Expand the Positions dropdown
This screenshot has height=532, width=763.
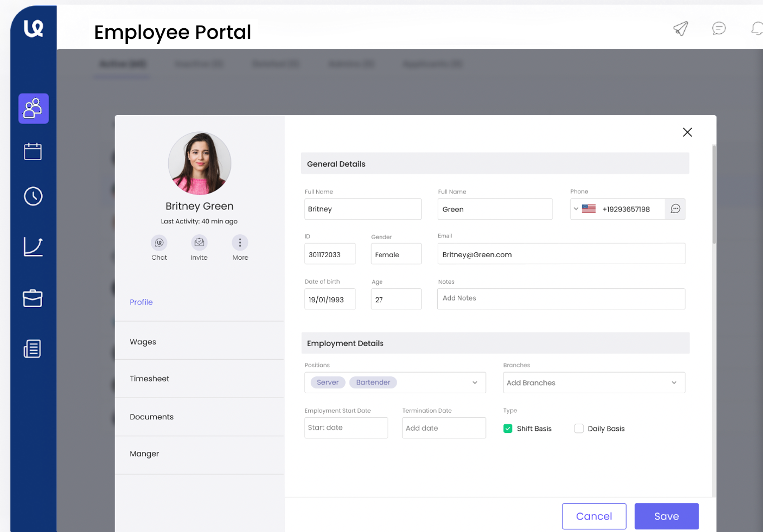click(x=475, y=382)
